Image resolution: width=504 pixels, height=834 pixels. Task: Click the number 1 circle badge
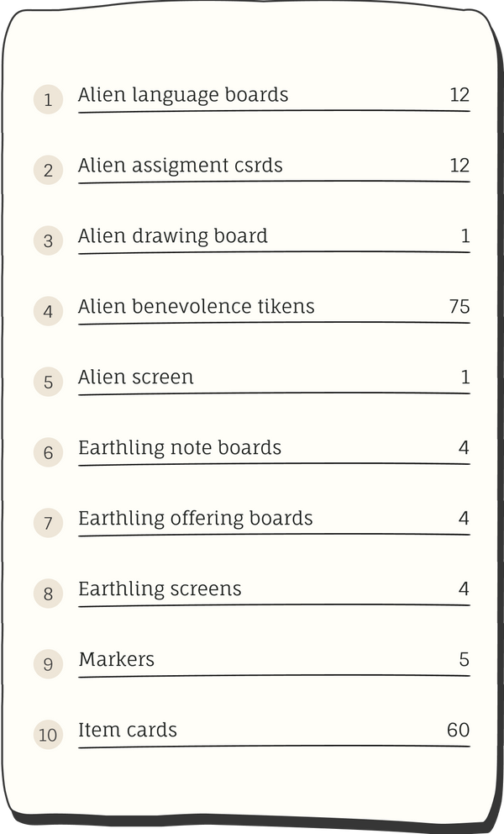coord(48,99)
